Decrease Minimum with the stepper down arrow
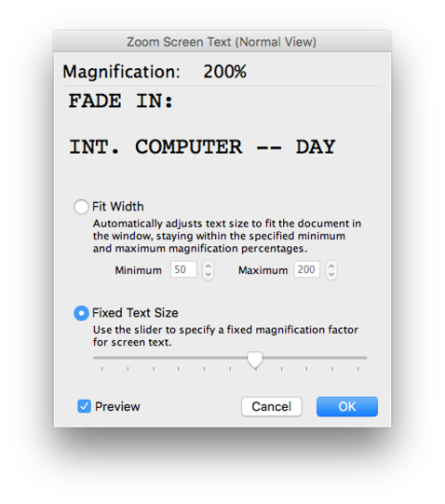The width and height of the screenshot is (445, 504). click(x=209, y=275)
